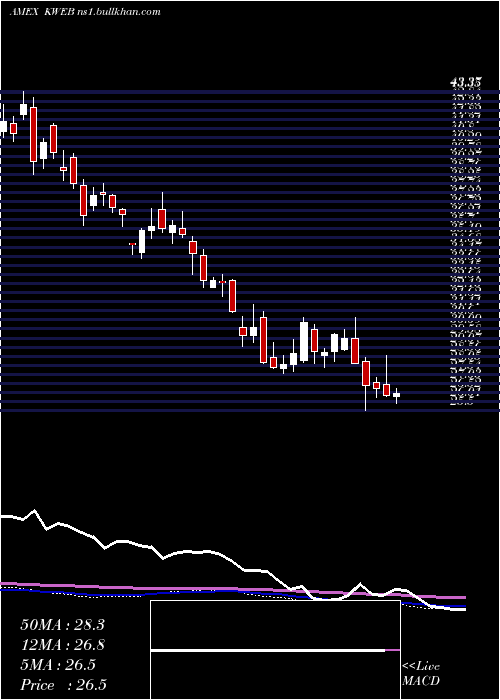Click the 50MA : 28.3 reading
This screenshot has height=700, width=500.
tap(62, 625)
